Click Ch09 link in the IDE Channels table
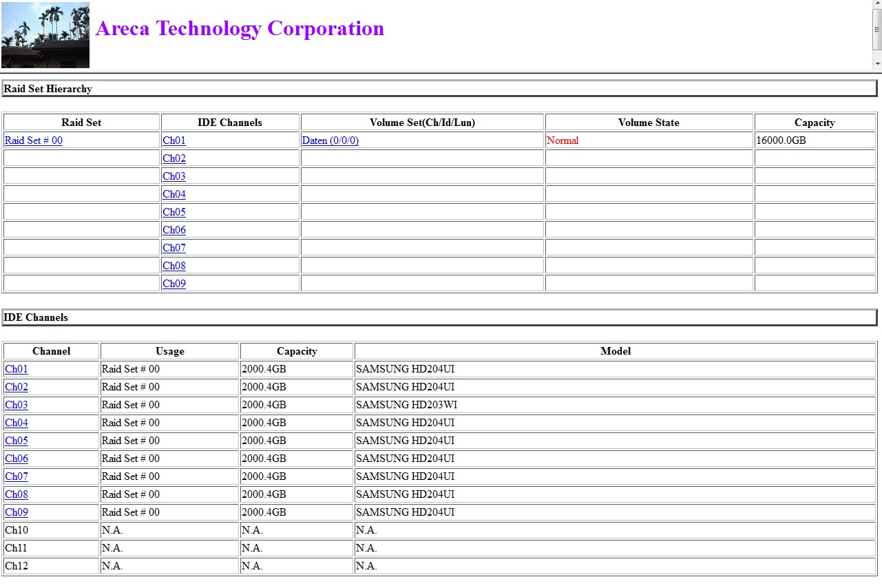 [x=17, y=512]
